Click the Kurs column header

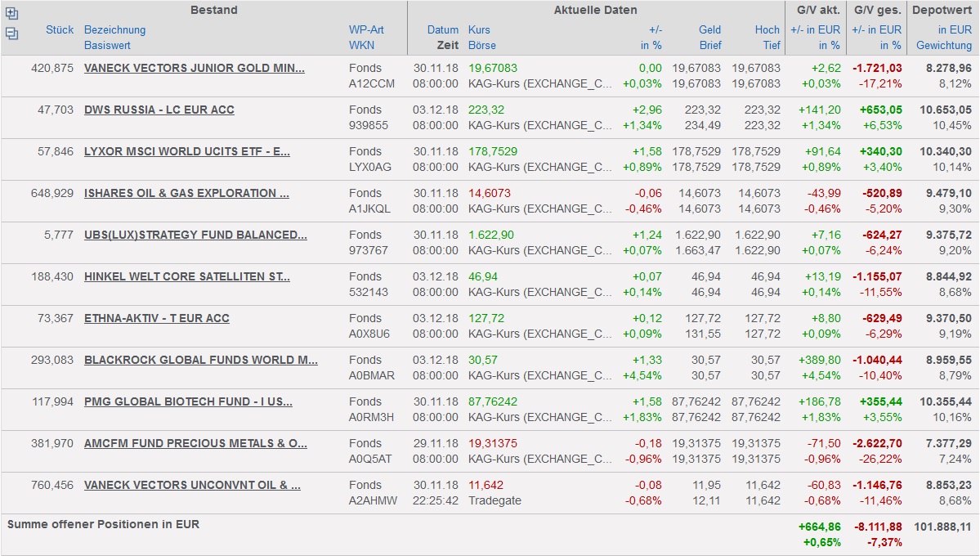(x=479, y=29)
